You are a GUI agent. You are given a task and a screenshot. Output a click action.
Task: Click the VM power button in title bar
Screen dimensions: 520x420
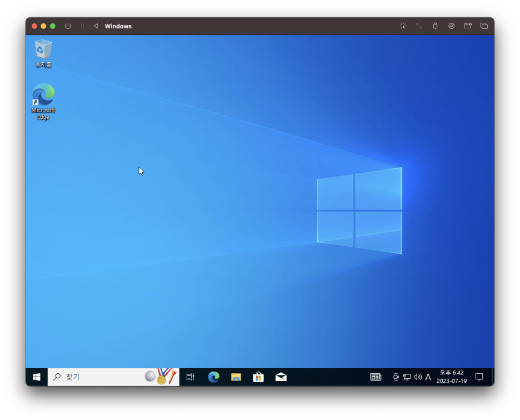(x=68, y=26)
